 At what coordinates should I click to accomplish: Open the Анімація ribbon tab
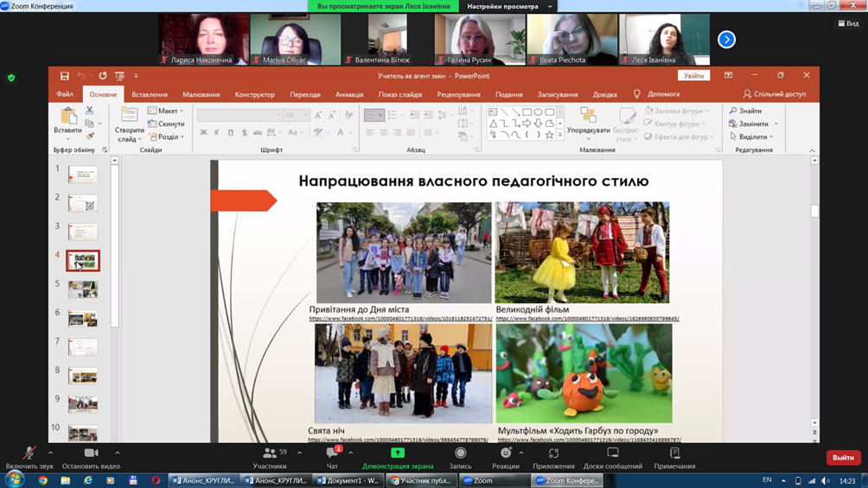point(349,94)
